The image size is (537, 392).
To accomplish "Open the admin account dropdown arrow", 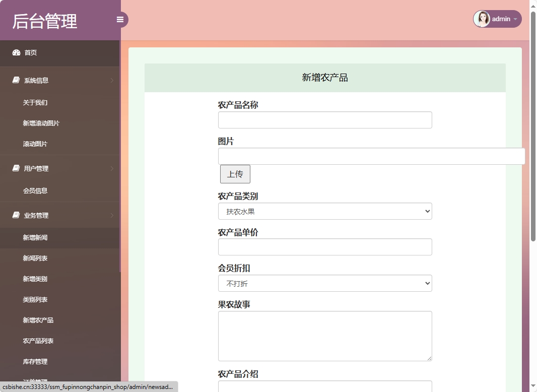I will click(515, 19).
